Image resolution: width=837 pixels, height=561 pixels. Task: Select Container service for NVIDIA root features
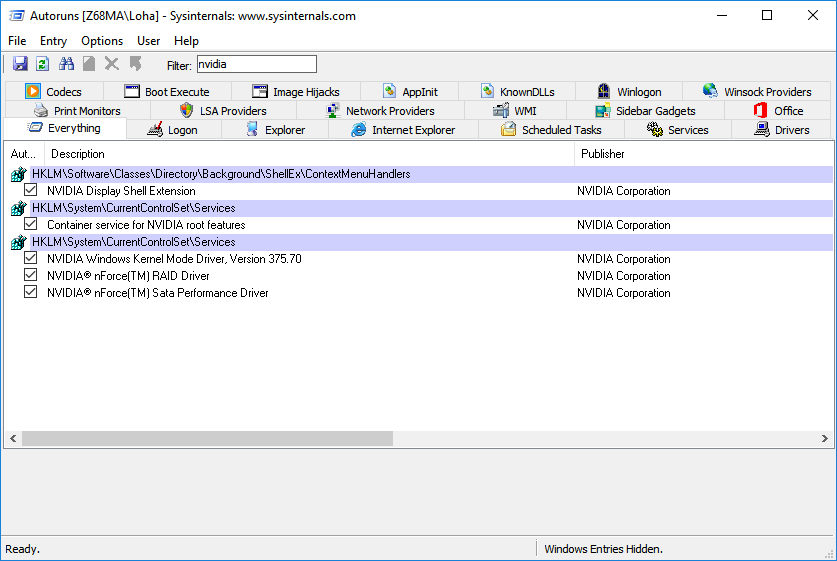tap(418, 225)
